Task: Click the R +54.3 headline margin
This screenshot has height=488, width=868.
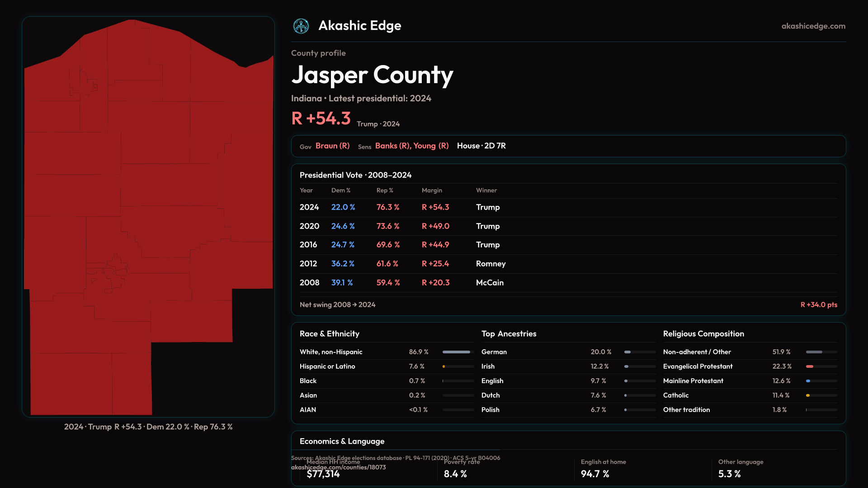Action: [321, 119]
